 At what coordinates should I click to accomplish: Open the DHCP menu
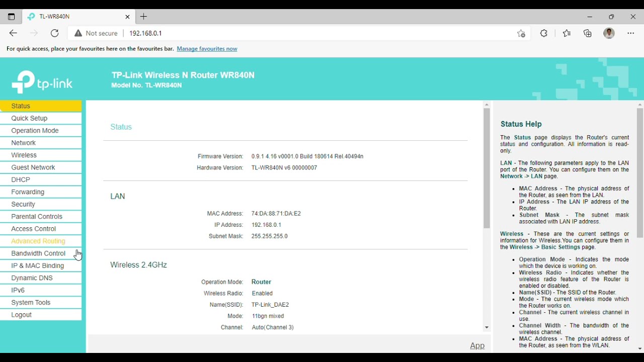pyautogui.click(x=41, y=180)
